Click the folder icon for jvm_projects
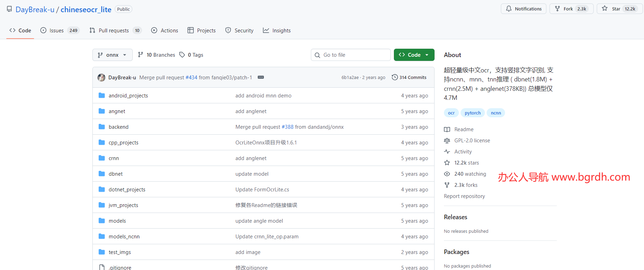This screenshot has height=270, width=644. click(x=102, y=205)
